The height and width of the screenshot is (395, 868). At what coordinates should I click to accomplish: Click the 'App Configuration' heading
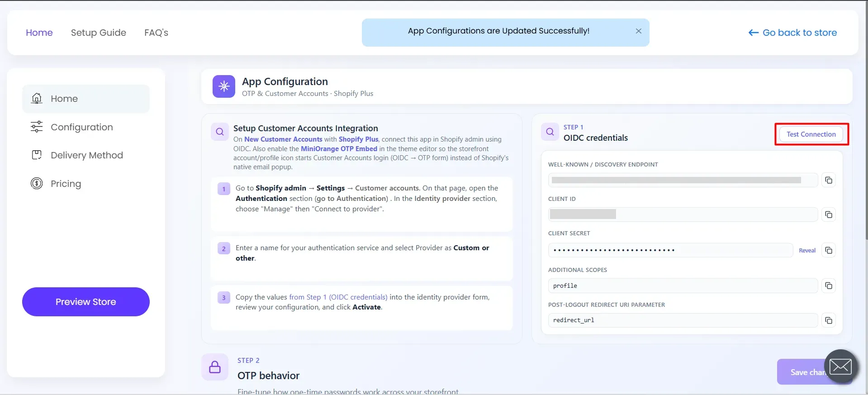285,81
